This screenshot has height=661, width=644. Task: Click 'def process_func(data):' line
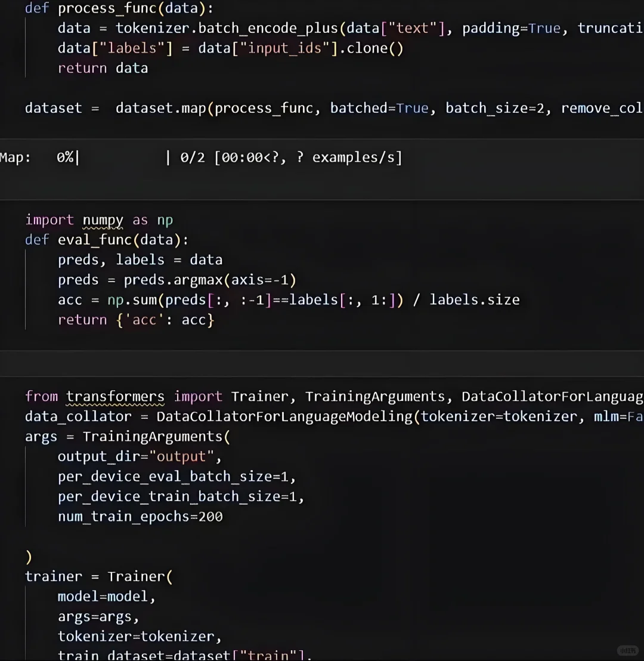tap(119, 8)
